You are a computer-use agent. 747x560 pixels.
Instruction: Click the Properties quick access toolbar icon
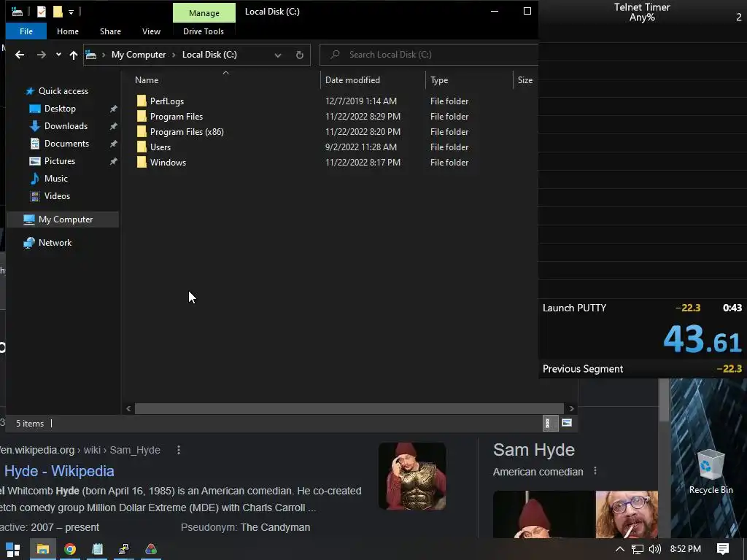(42, 12)
